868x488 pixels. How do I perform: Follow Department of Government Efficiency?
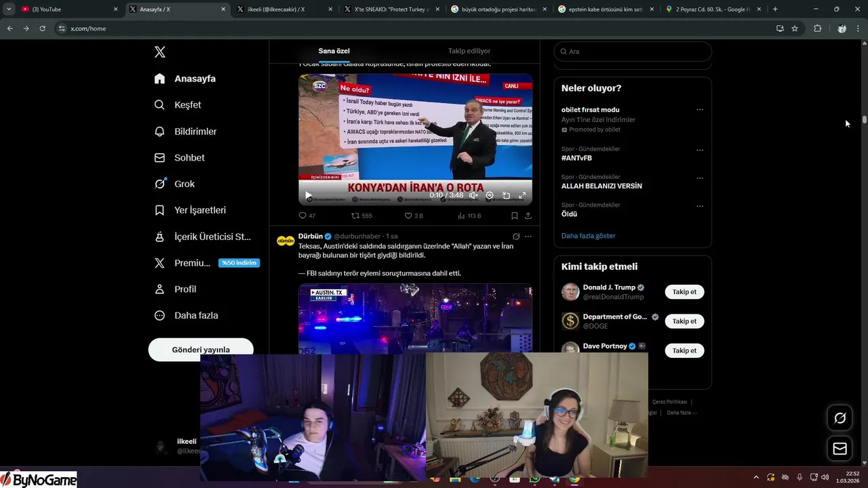[684, 321]
